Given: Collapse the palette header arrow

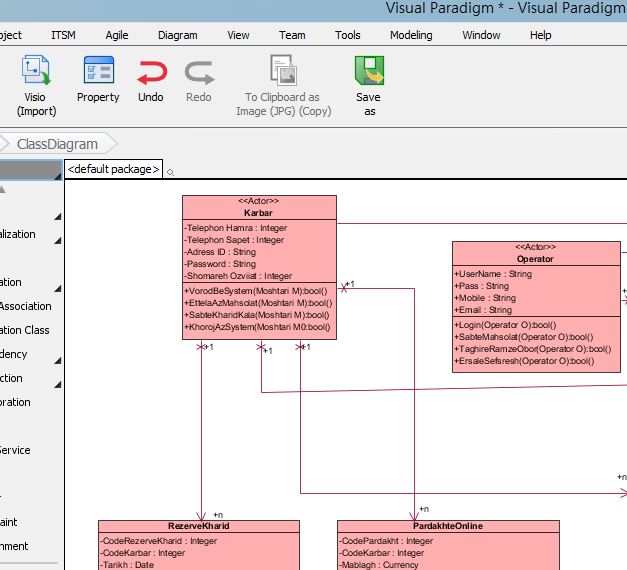Looking at the screenshot, I should pos(58,176).
